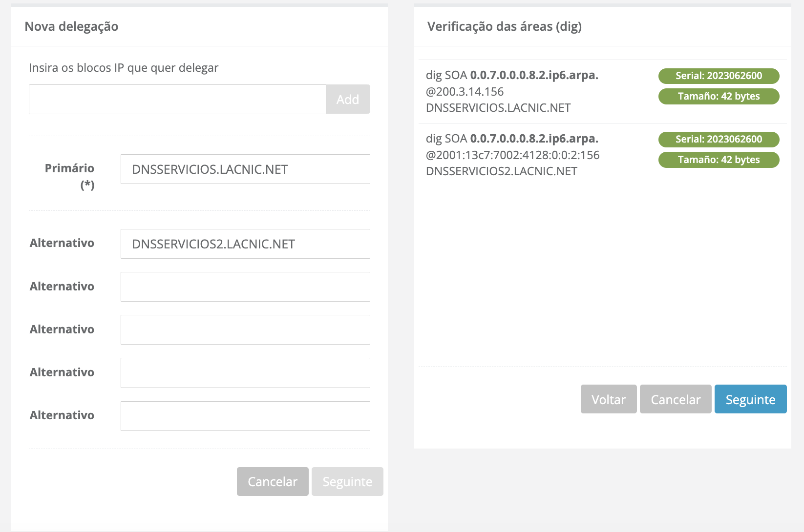Click the Serial badge for 200.3.14.156
The width and height of the screenshot is (804, 532).
tap(719, 76)
